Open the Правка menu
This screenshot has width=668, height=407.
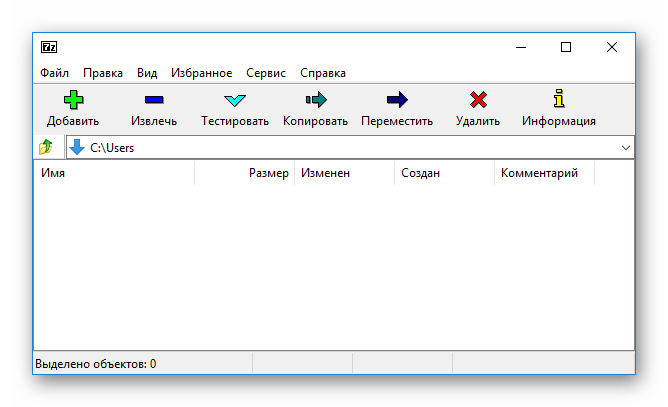[103, 73]
